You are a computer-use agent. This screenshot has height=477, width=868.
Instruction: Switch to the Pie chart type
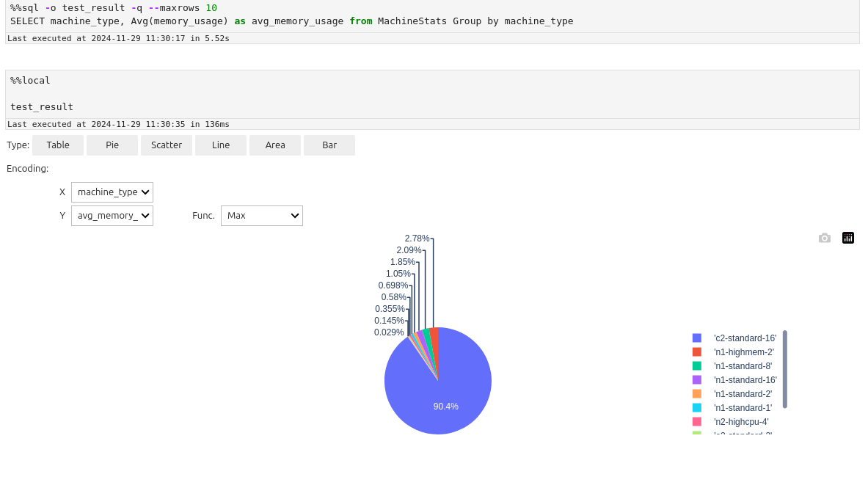(x=112, y=145)
